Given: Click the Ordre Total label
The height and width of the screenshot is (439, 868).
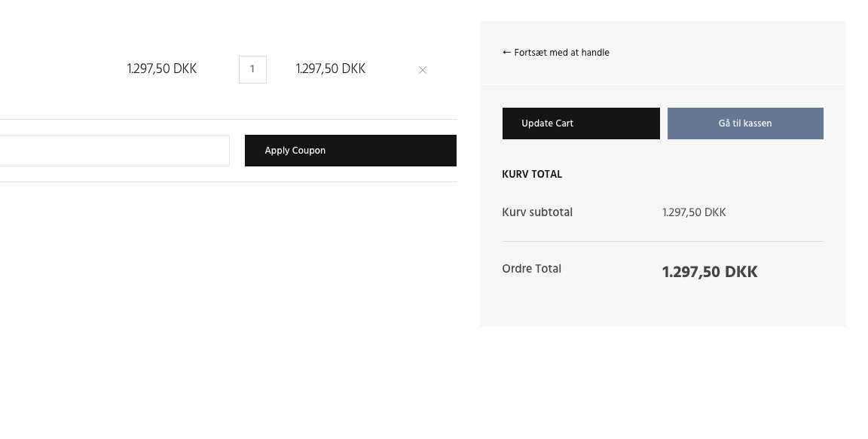Looking at the screenshot, I should click(531, 269).
